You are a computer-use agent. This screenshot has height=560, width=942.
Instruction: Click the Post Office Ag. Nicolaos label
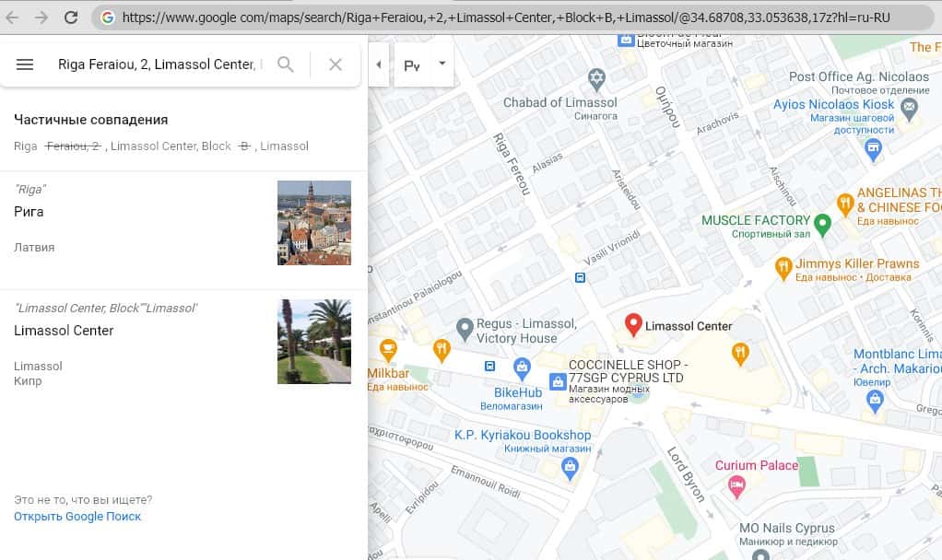859,76
